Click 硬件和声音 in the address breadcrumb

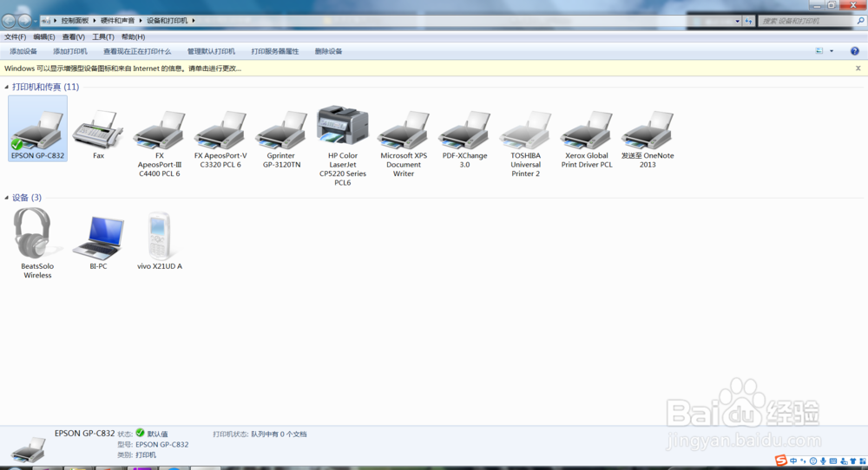[x=117, y=21]
